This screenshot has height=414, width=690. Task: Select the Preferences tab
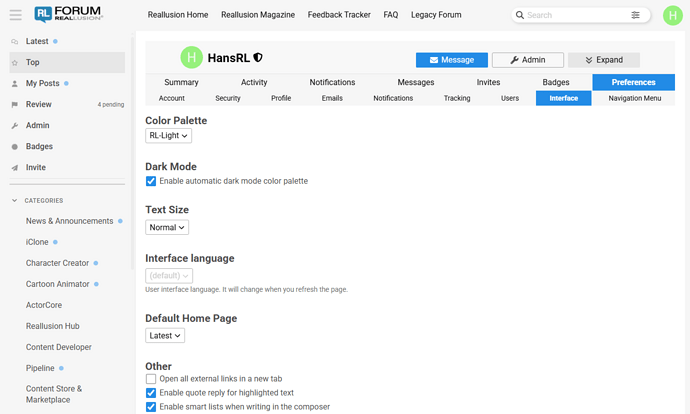pyautogui.click(x=633, y=82)
